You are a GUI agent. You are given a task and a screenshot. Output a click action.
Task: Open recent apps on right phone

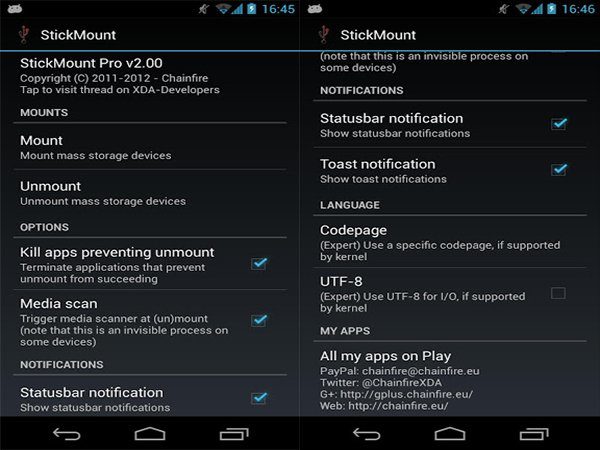534,434
